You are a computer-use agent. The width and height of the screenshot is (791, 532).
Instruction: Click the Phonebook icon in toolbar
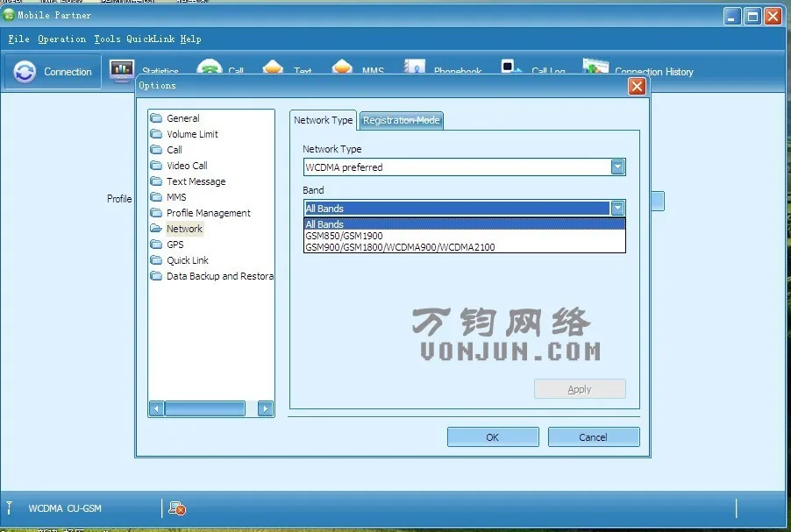(x=414, y=67)
